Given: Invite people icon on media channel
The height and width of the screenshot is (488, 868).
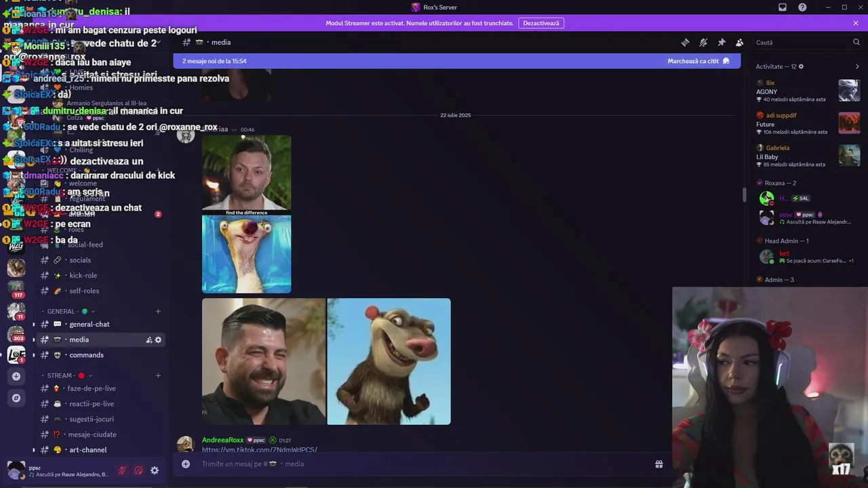Looking at the screenshot, I should 149,340.
